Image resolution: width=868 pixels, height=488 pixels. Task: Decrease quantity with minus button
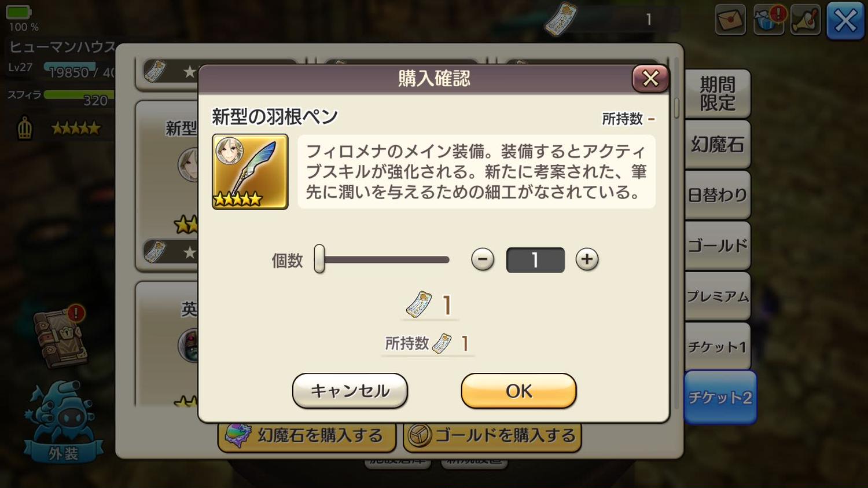click(x=483, y=259)
